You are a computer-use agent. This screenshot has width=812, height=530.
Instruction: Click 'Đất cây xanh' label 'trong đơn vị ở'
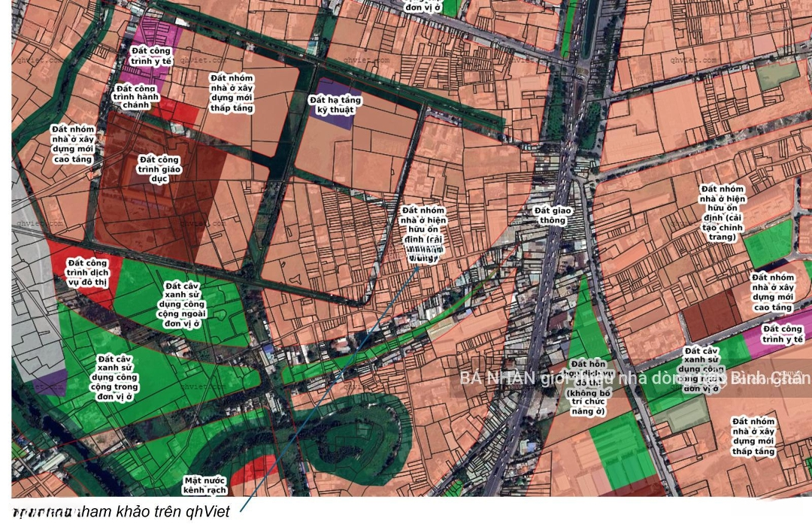pos(115,377)
